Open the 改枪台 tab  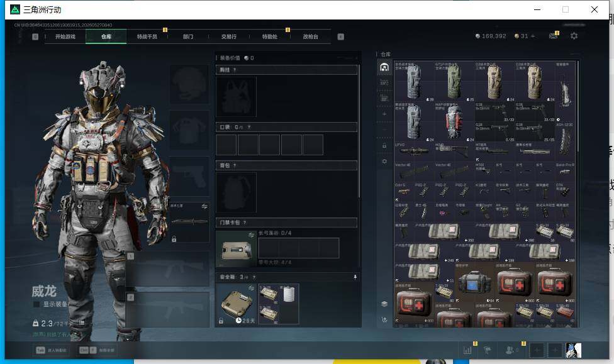(311, 36)
